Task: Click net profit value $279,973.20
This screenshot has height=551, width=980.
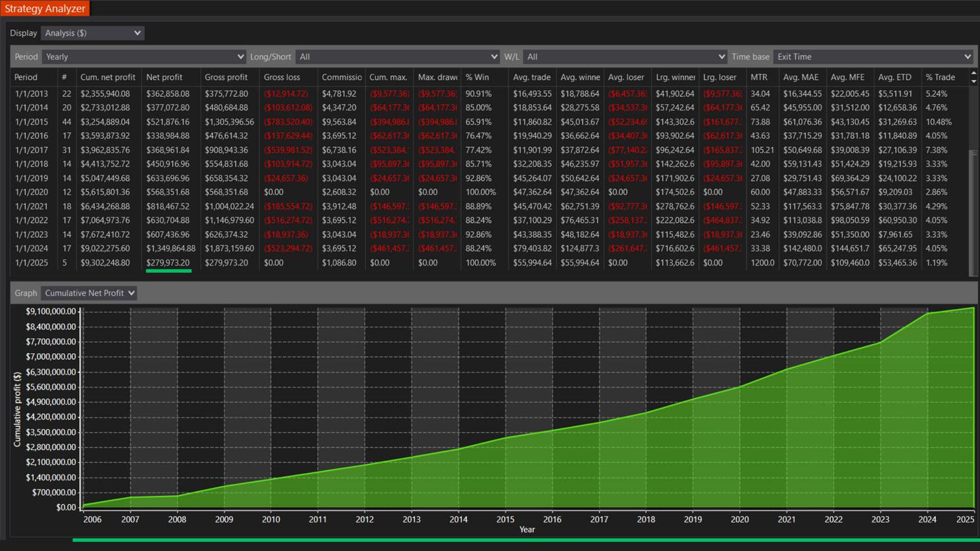Action: pyautogui.click(x=168, y=262)
